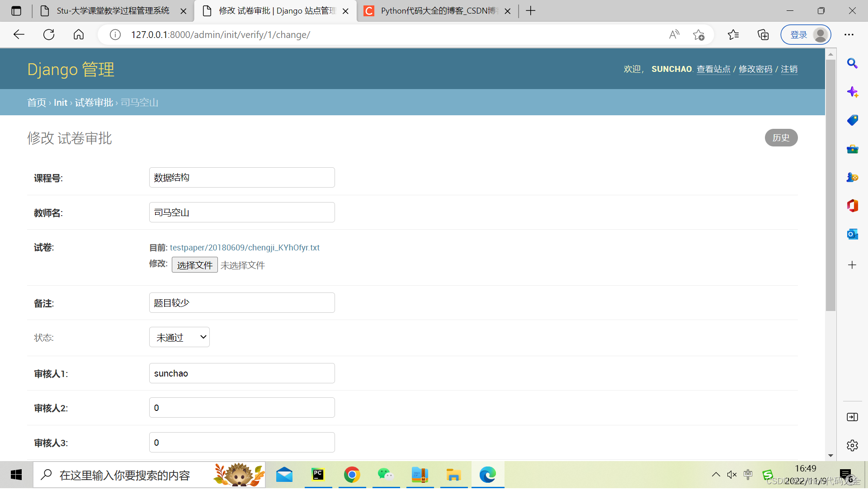Expand the 状态 dropdown

point(179,337)
